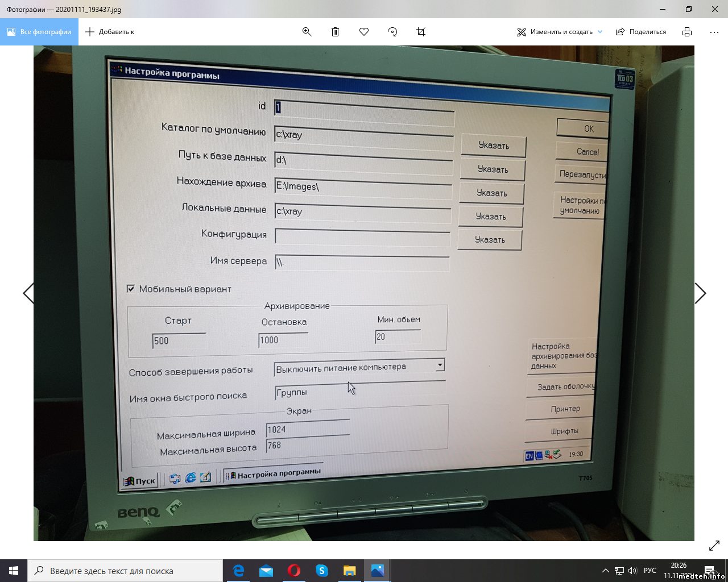Select the crop tool icon

click(x=421, y=32)
